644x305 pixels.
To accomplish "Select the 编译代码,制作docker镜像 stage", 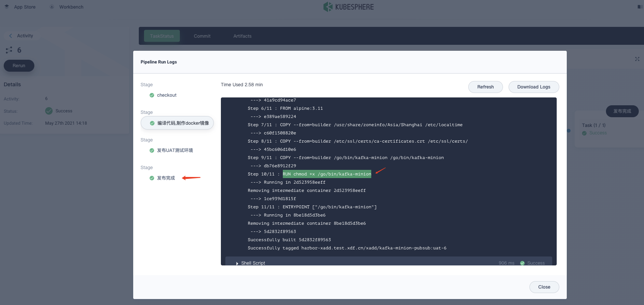I will [x=177, y=123].
